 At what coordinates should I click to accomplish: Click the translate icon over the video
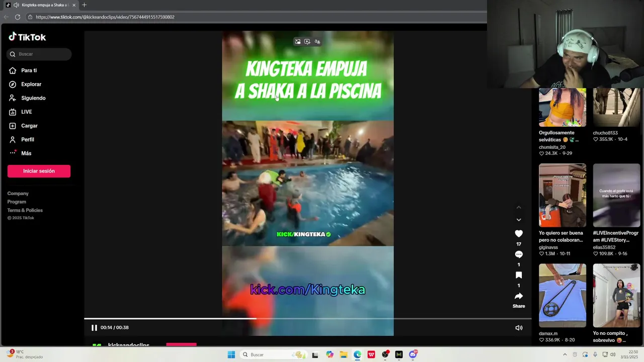(x=317, y=42)
